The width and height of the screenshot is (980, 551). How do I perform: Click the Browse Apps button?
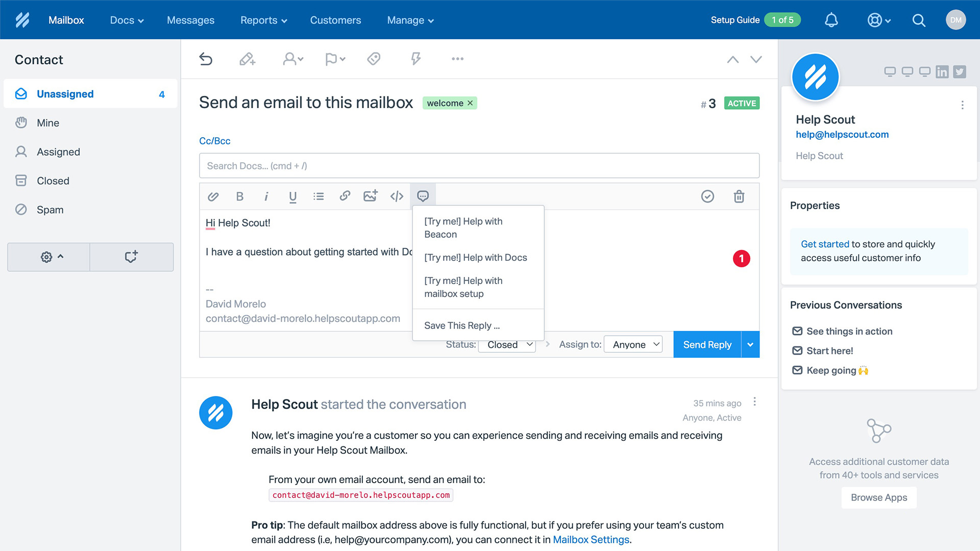click(x=879, y=497)
